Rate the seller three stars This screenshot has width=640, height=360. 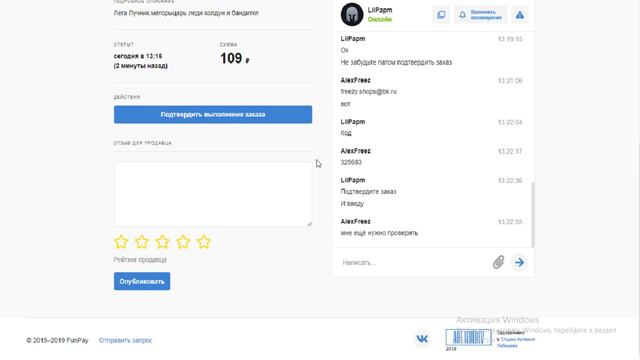click(162, 242)
